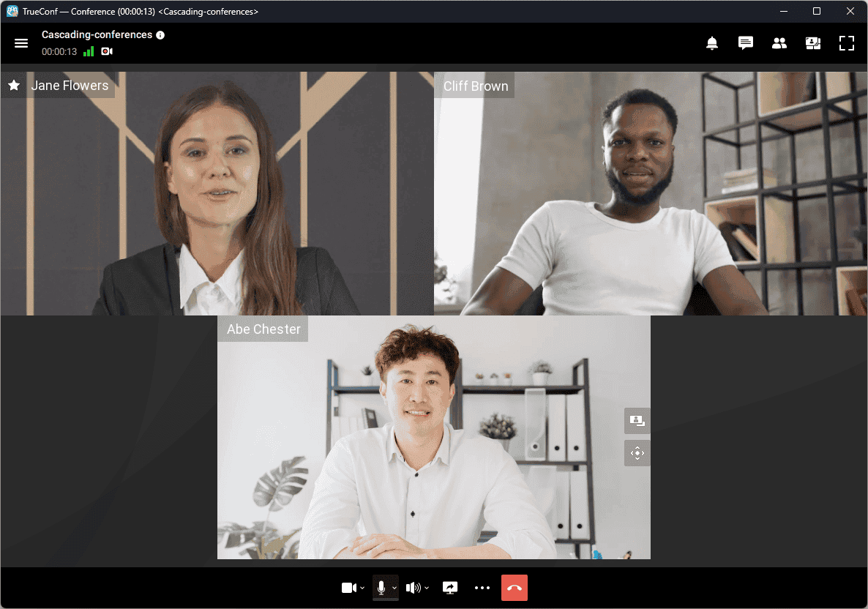
Task: Select the Abe Chester name label
Action: pyautogui.click(x=263, y=329)
